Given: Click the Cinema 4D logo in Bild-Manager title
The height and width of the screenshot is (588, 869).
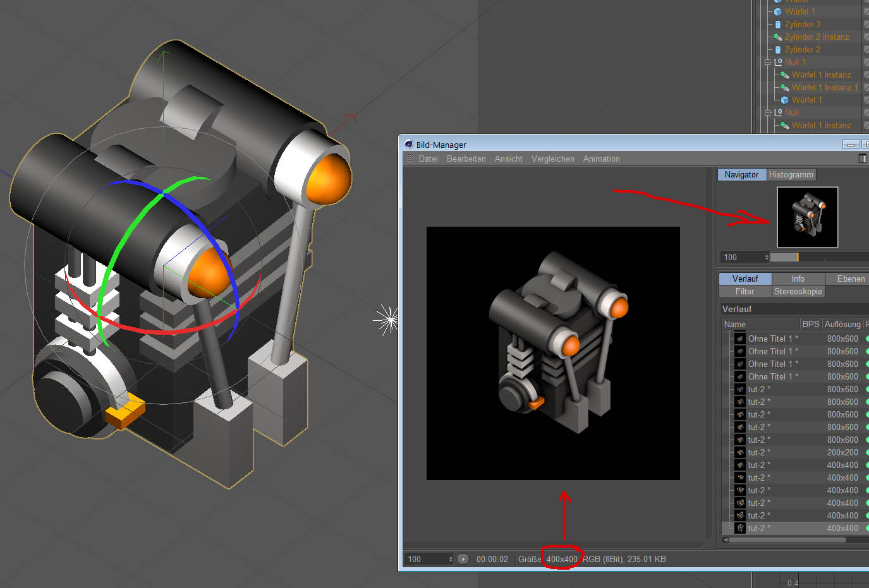Looking at the screenshot, I should pos(408,145).
